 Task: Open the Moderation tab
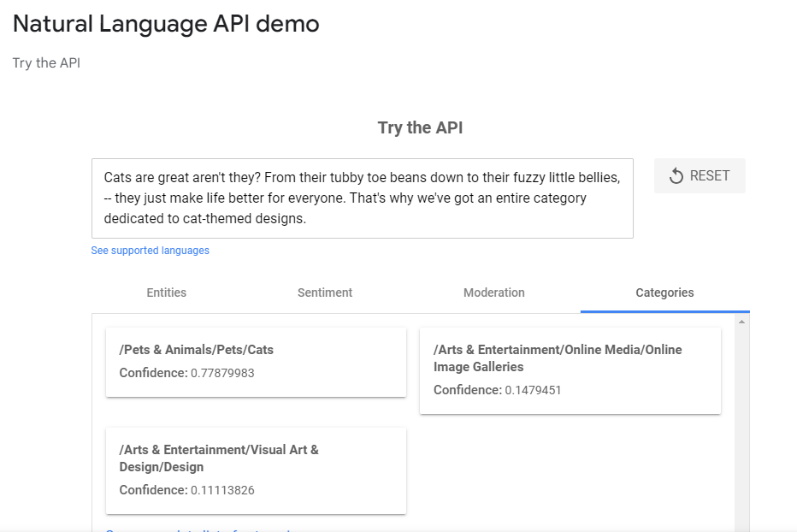494,293
